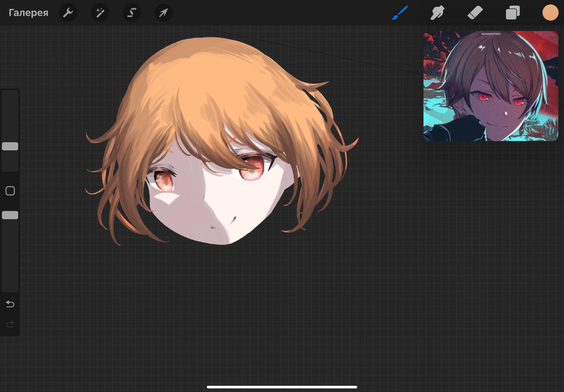Return to the Галерея gallery
This screenshot has width=564, height=392.
point(28,12)
